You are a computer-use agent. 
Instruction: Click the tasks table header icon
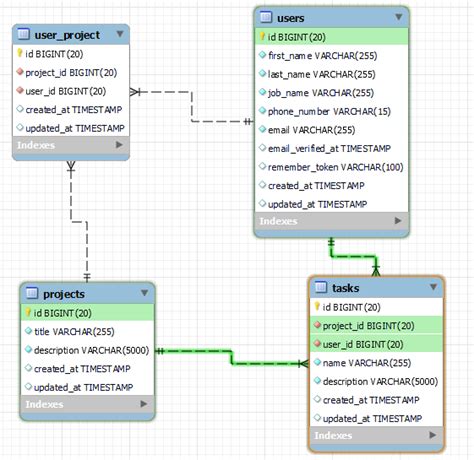pyautogui.click(x=321, y=287)
